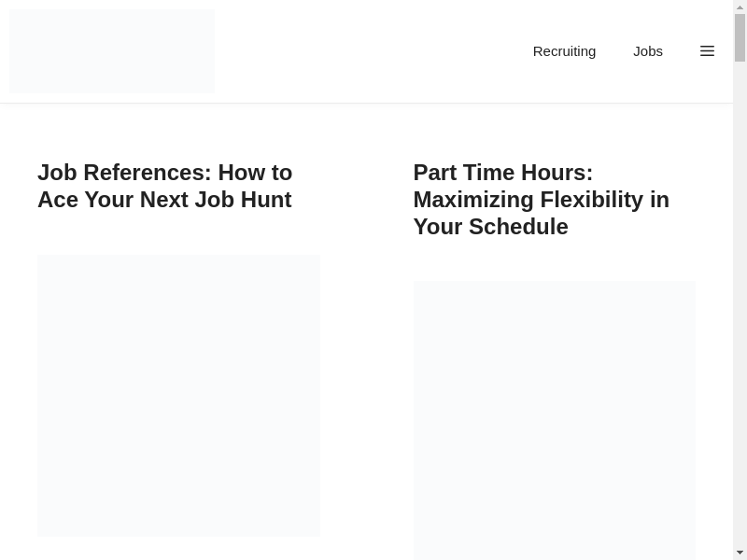Visit the Recruiting section link
Screen dimensions: 747x560
click(x=564, y=51)
